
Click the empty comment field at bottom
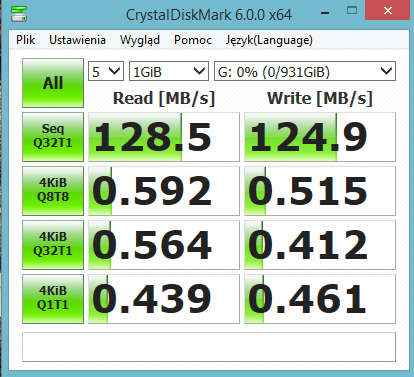click(x=209, y=347)
